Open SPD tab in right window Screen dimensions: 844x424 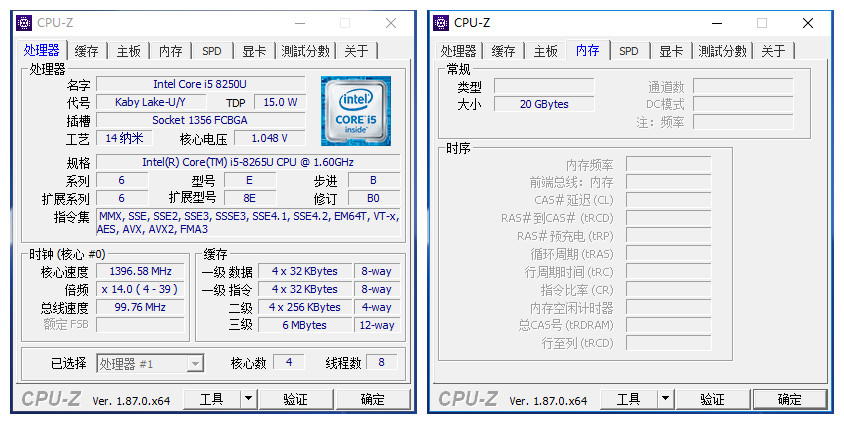point(629,51)
